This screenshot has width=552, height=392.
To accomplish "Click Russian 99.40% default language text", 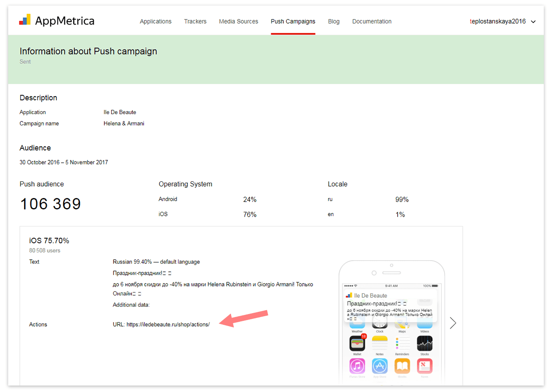I will [156, 261].
